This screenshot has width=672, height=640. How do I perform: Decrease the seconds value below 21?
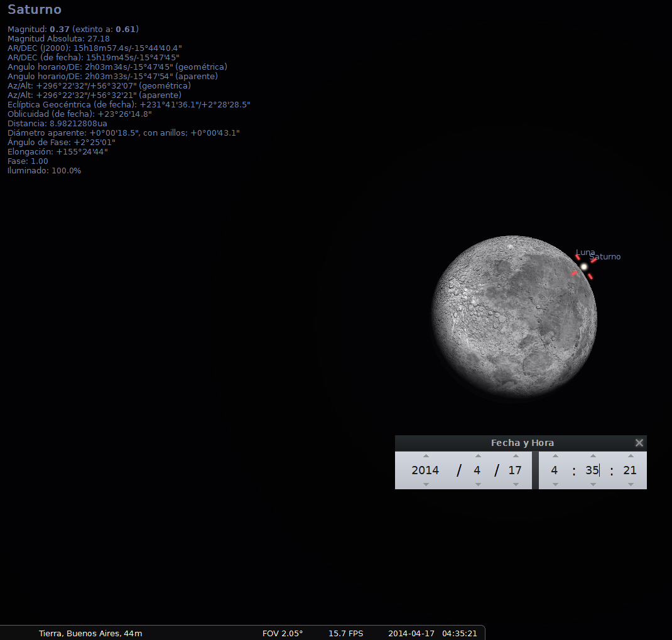(x=631, y=484)
